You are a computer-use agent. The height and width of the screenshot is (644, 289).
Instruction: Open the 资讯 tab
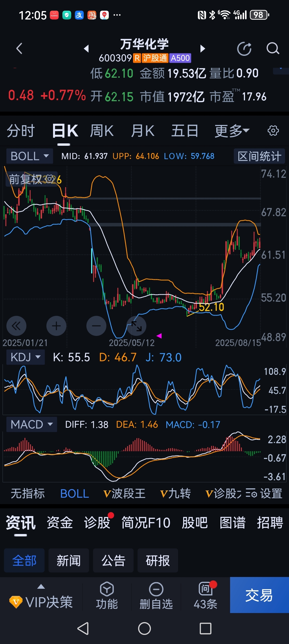coord(21,523)
